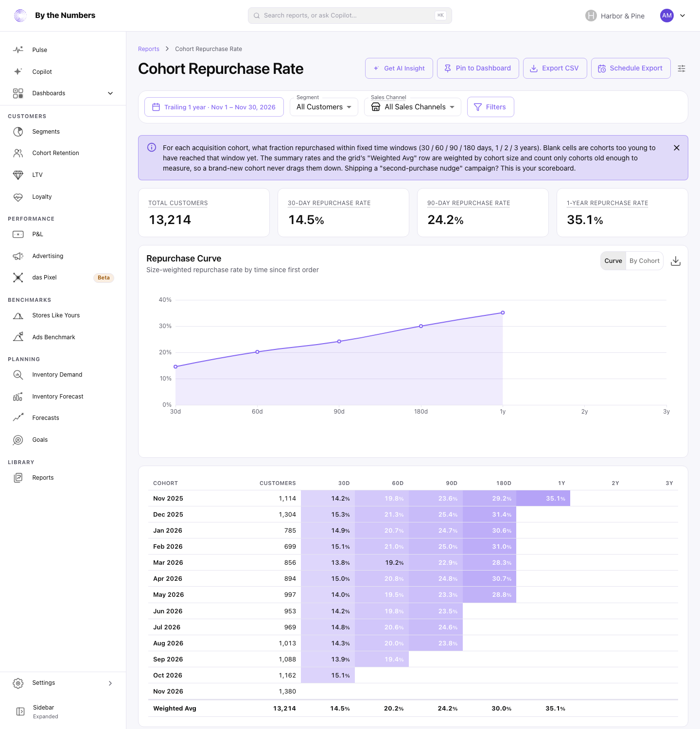Viewport: 700px width, 729px height.
Task: Click the 1y data point on curve
Action: point(503,313)
